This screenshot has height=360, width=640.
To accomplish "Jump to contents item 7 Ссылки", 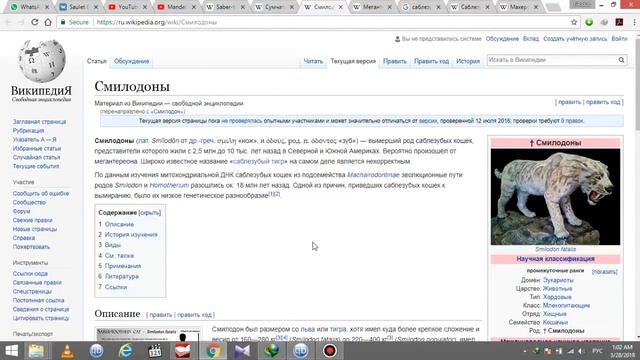I will (x=116, y=287).
